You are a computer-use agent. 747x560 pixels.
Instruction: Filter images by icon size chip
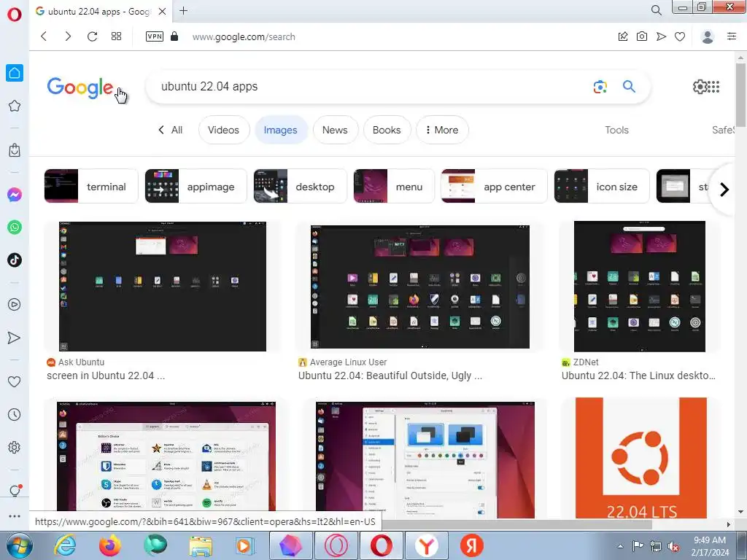pos(602,186)
